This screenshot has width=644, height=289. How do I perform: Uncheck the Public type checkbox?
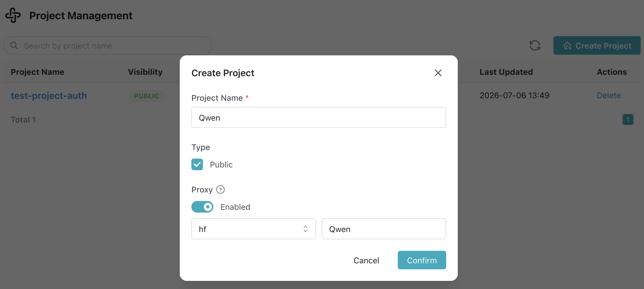(197, 164)
